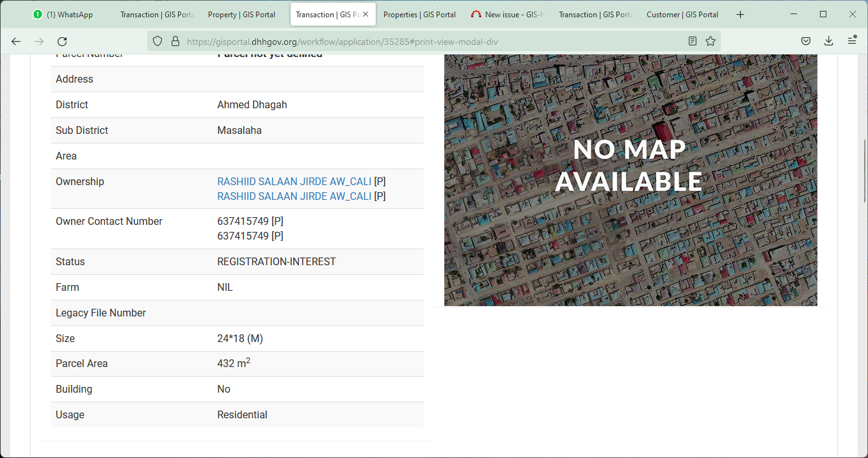Click the Usage row label

click(70, 414)
